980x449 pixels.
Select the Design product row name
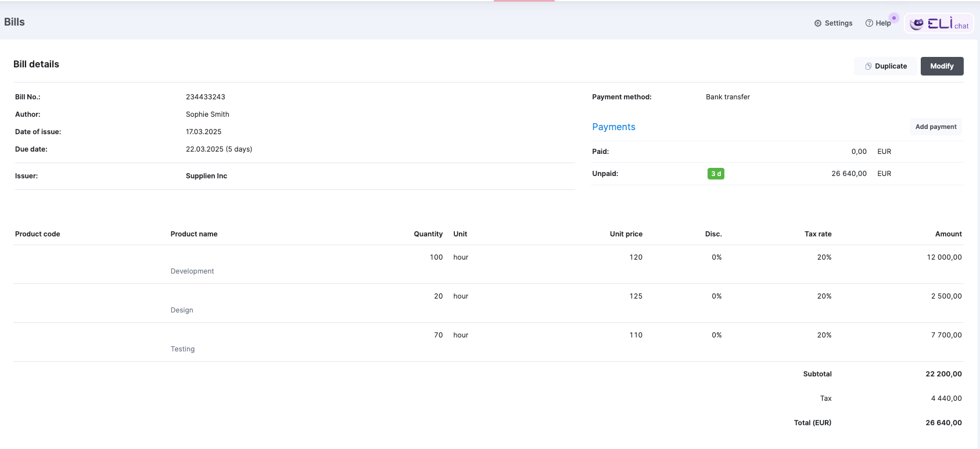coord(182,310)
